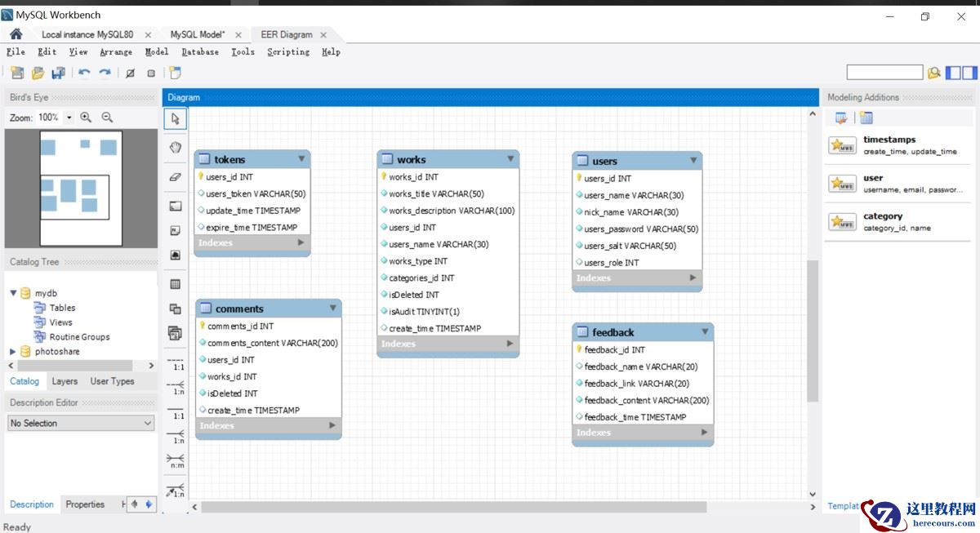
Task: Switch to Local instance MySQL80 tab
Action: point(87,34)
